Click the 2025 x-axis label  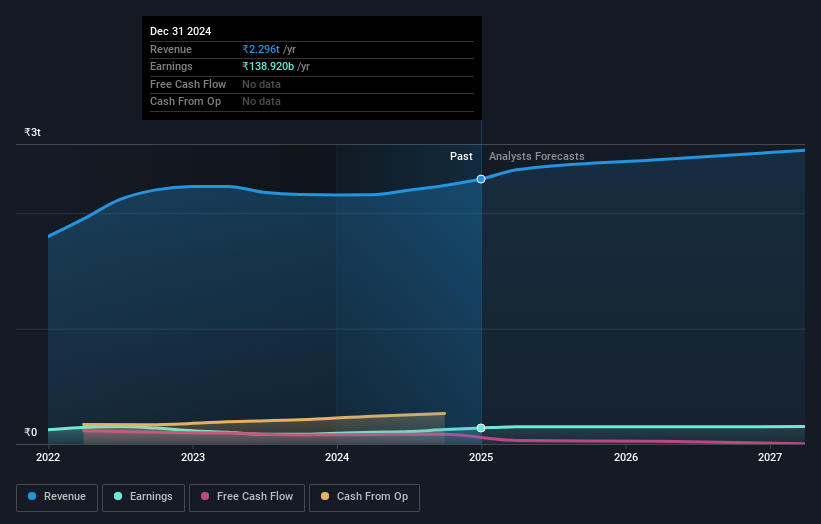[481, 458]
